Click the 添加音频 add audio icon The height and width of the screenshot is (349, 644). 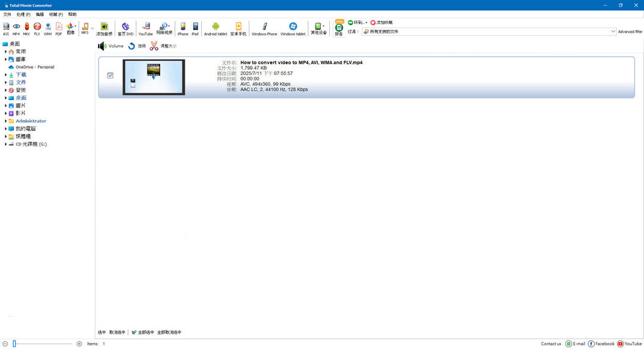click(x=104, y=29)
